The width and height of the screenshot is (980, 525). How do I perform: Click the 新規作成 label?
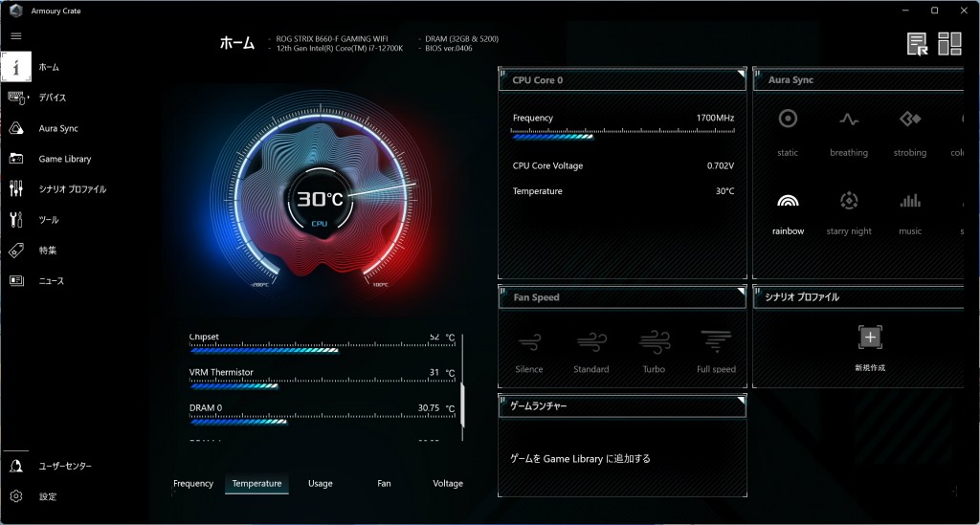tap(870, 367)
